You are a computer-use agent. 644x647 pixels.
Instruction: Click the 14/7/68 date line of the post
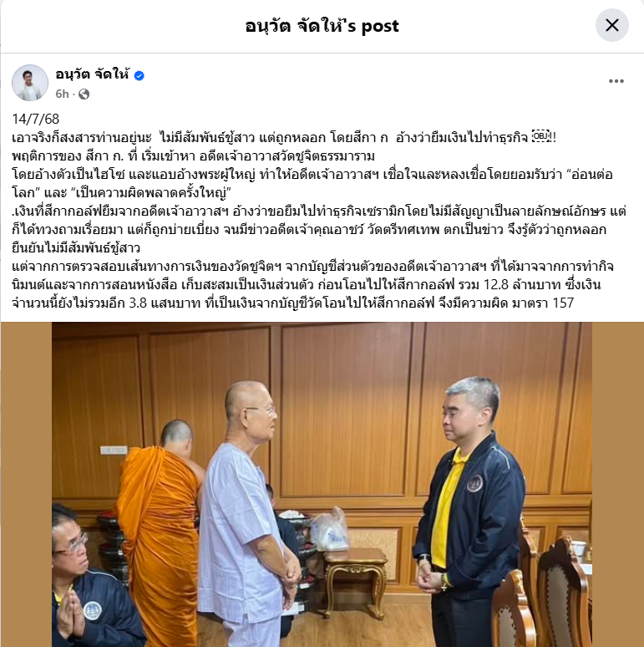[36, 119]
